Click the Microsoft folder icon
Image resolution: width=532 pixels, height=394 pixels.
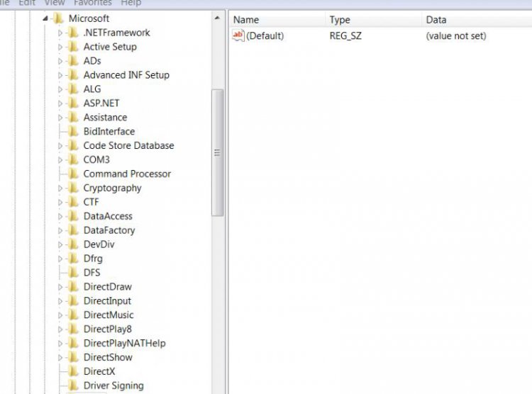[x=58, y=18]
